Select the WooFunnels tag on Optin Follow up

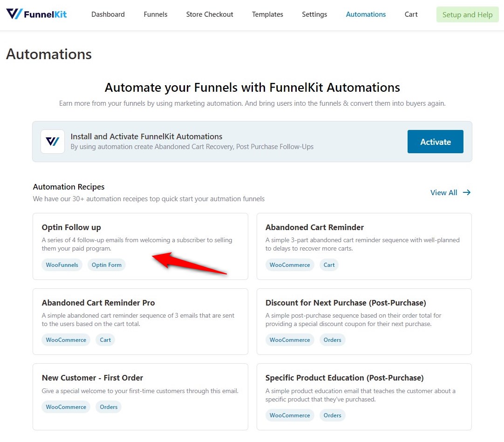click(61, 265)
